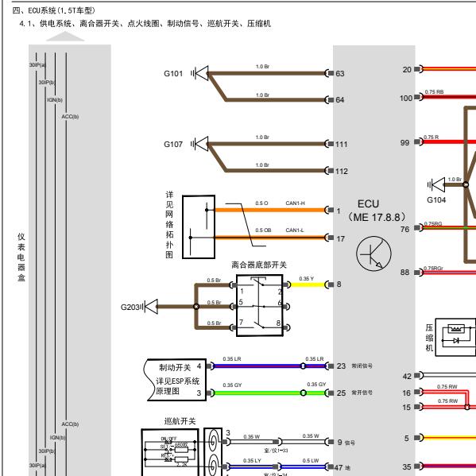Click the 详见ESP系统原理图 reference text
Screen dimensions: 476x476
177,386
